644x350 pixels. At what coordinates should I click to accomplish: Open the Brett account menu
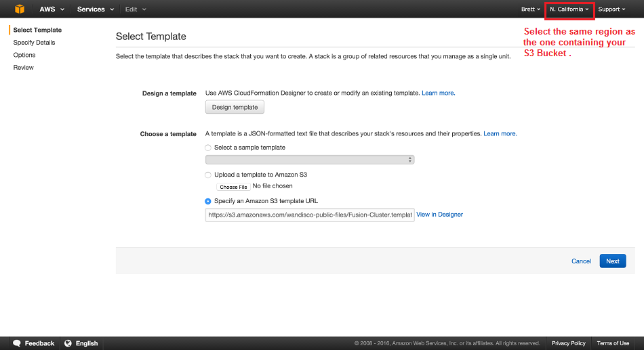[x=531, y=9]
